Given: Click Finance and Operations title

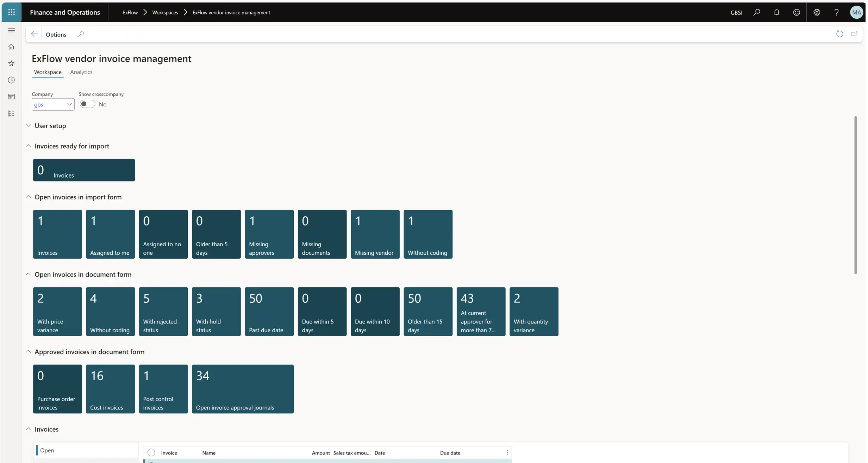Looking at the screenshot, I should coord(65,12).
